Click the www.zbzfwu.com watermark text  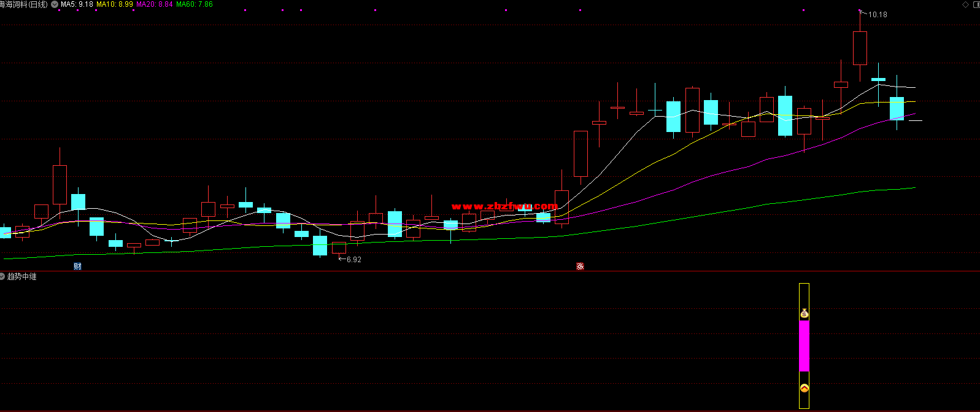pyautogui.click(x=504, y=206)
